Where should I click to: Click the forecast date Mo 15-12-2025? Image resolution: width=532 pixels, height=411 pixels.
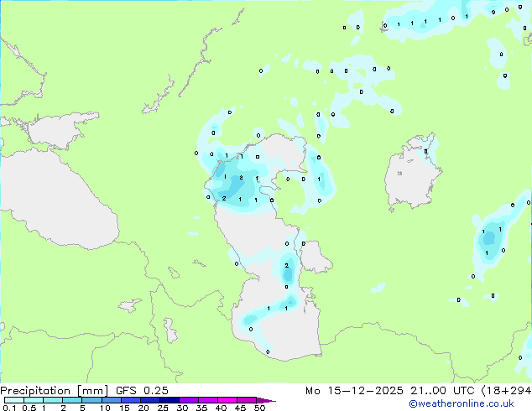click(345, 391)
